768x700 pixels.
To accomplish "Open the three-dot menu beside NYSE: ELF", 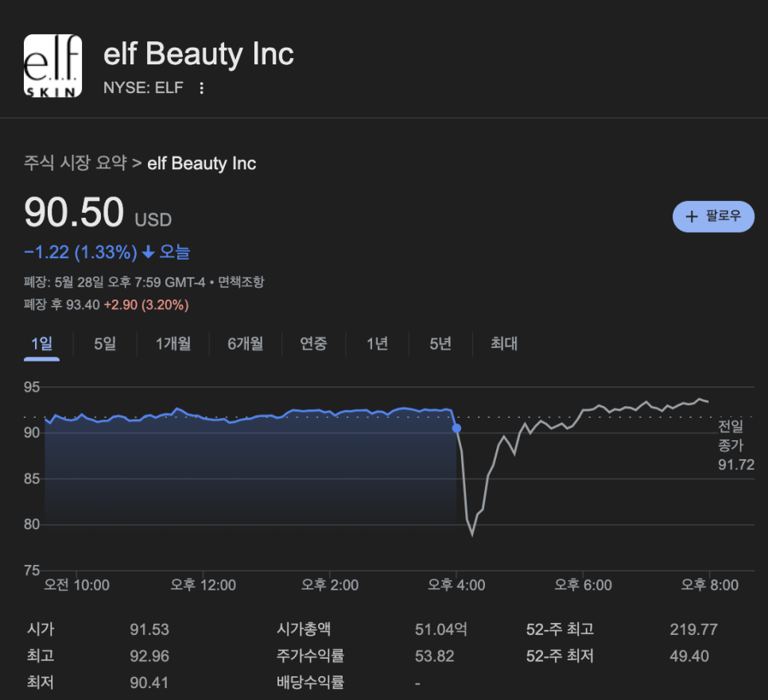I will (201, 88).
